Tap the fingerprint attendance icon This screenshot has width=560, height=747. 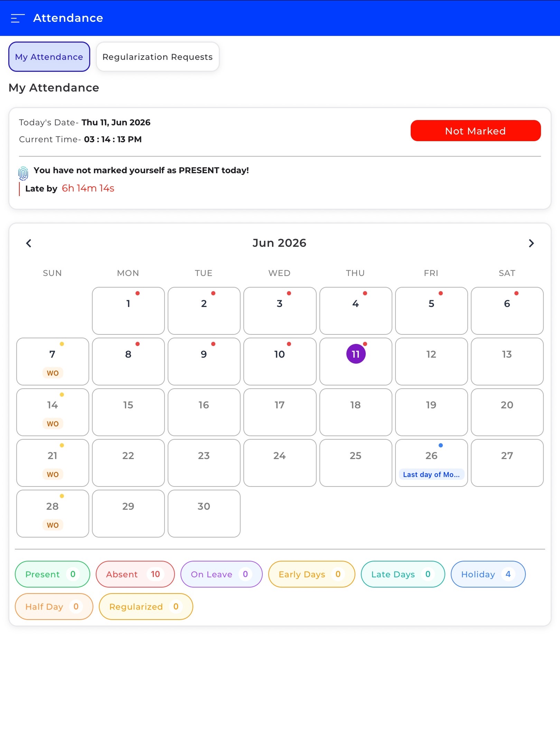click(x=23, y=173)
